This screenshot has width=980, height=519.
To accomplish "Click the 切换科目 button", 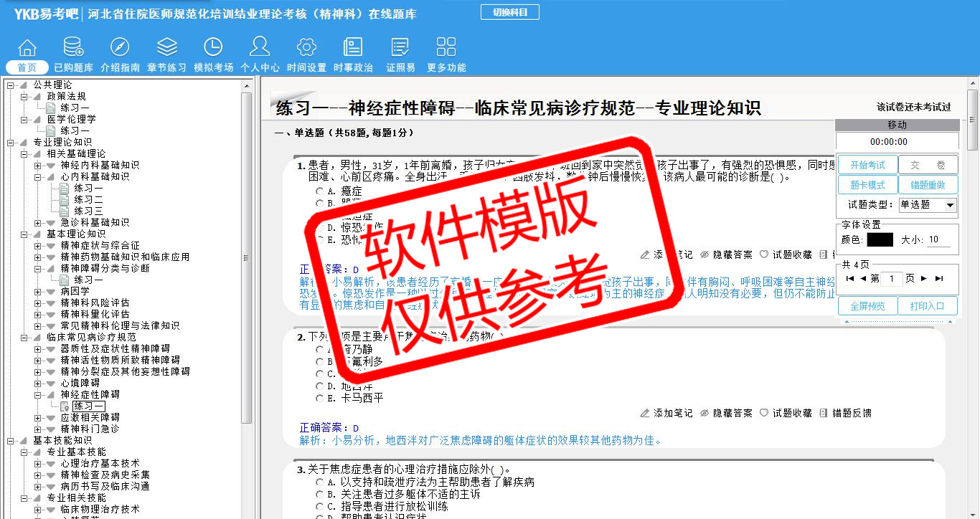I will [x=509, y=12].
